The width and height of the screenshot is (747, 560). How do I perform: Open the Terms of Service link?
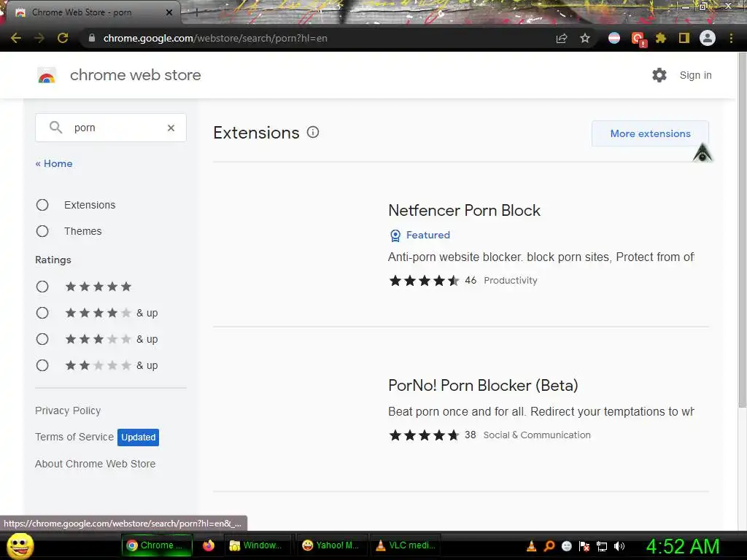pos(74,437)
